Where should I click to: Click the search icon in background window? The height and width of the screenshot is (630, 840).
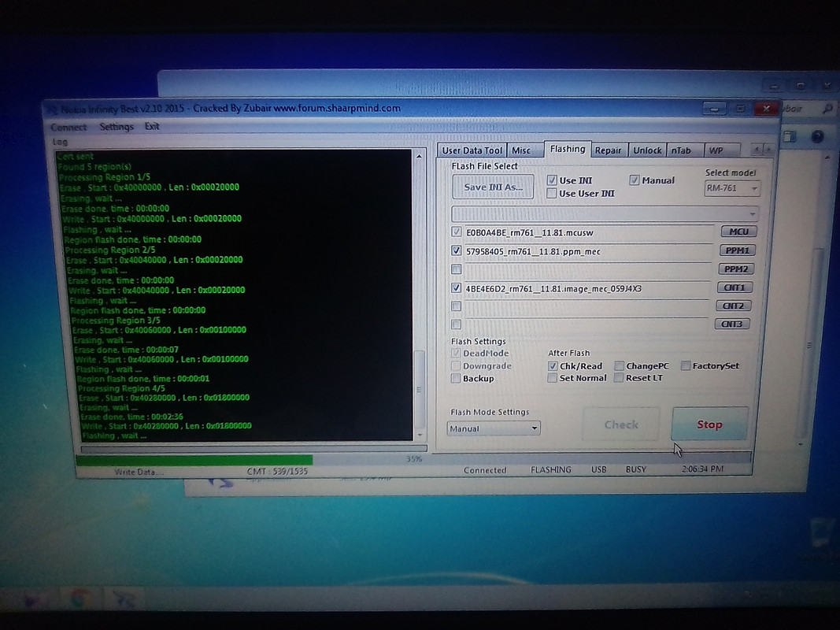click(x=827, y=109)
